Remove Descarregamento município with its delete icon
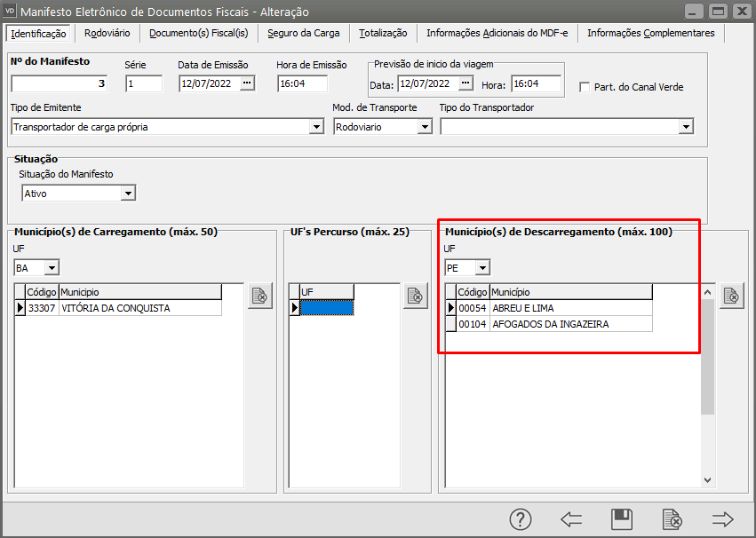The height and width of the screenshot is (538, 756). click(731, 297)
